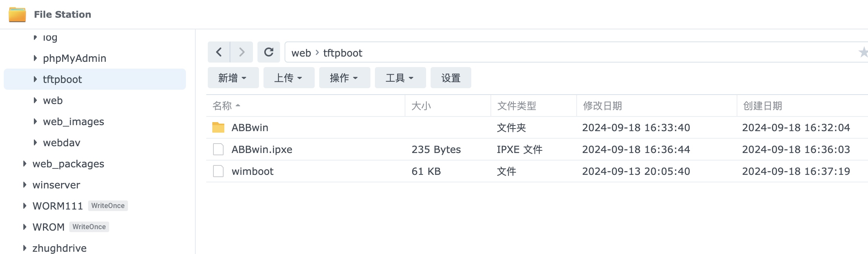868x254 pixels.
Task: Select the ABBwin folder icon
Action: tap(218, 127)
